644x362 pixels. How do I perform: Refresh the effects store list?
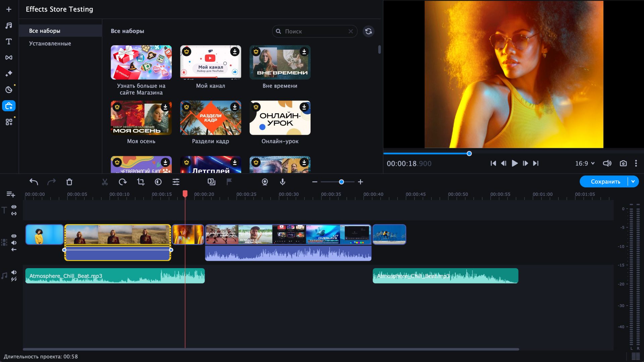368,31
